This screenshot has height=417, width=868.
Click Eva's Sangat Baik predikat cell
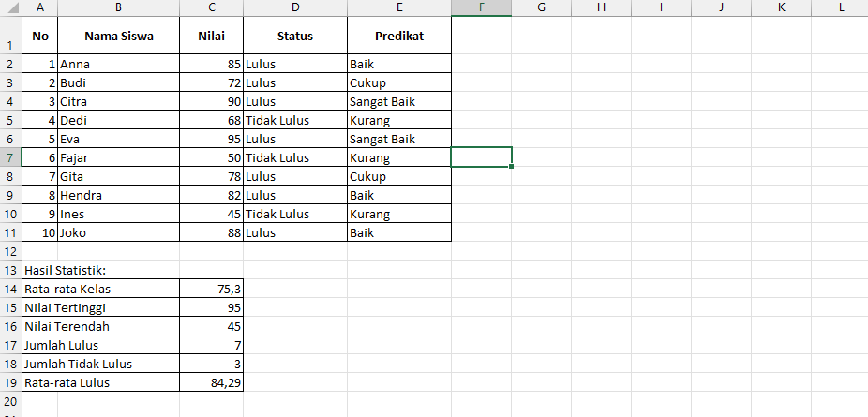pos(399,139)
